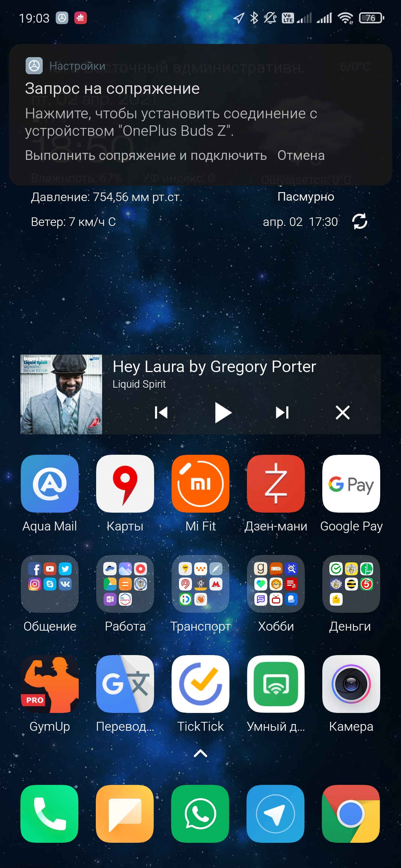This screenshot has height=868, width=401.
Task: Open the Aqua Mail app
Action: click(x=50, y=484)
